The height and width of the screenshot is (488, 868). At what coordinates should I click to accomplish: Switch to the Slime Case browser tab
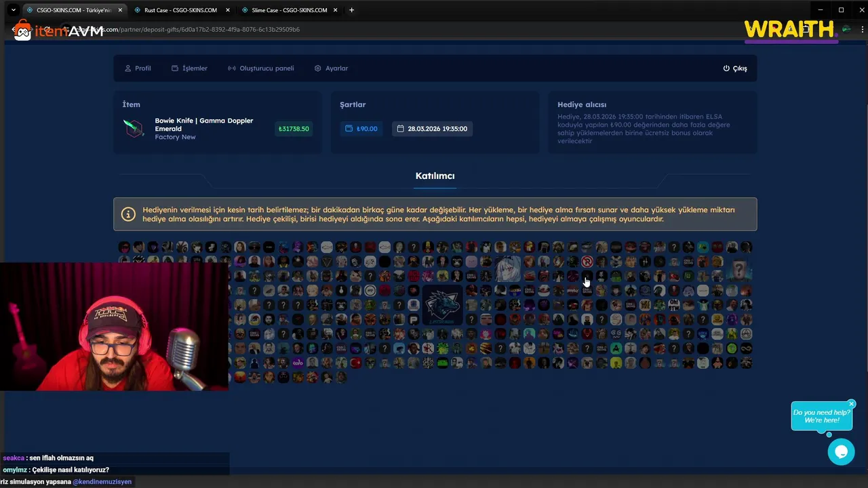(289, 10)
